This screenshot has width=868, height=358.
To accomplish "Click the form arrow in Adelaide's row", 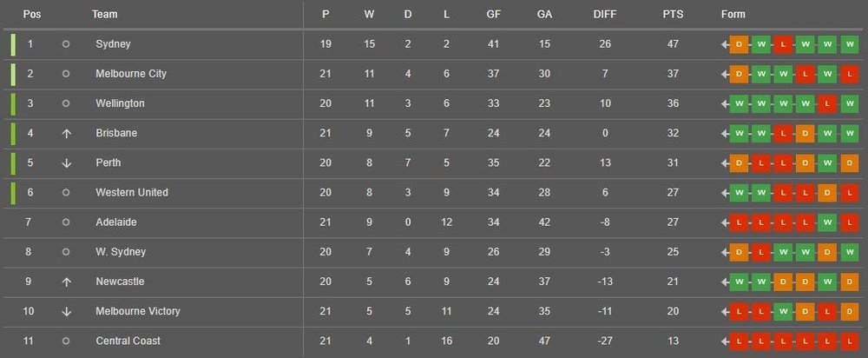I will (723, 222).
